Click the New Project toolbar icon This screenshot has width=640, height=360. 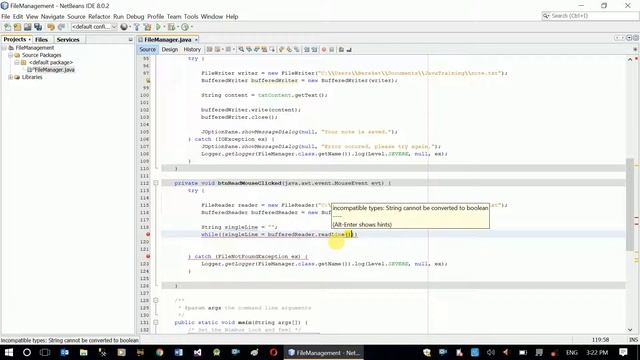click(x=18, y=27)
